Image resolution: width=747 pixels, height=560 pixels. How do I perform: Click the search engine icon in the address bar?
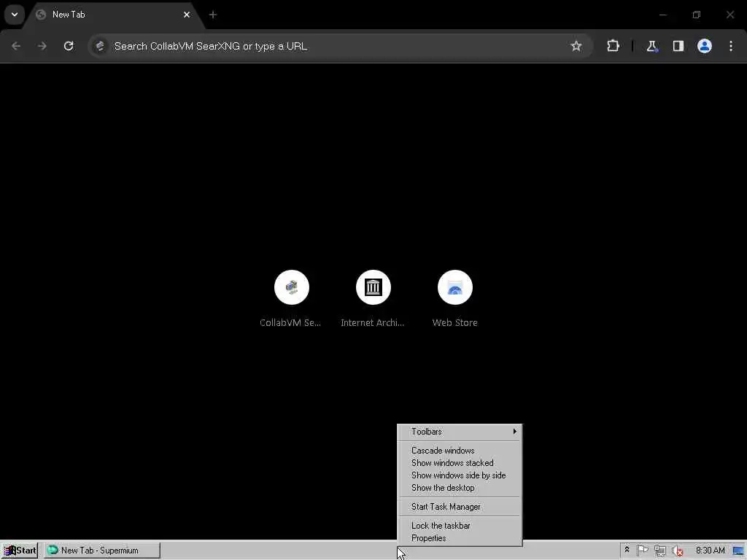point(100,46)
